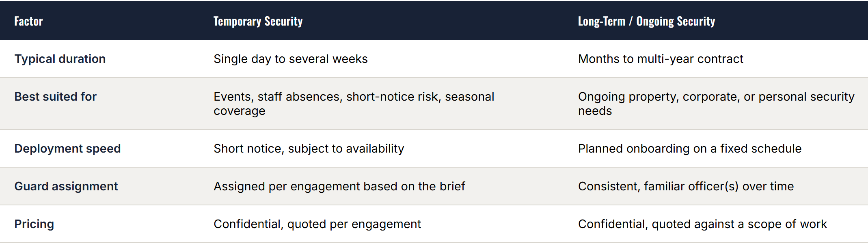Click the 'Assigned per engagement' cell text
This screenshot has width=868, height=250.
tap(339, 186)
